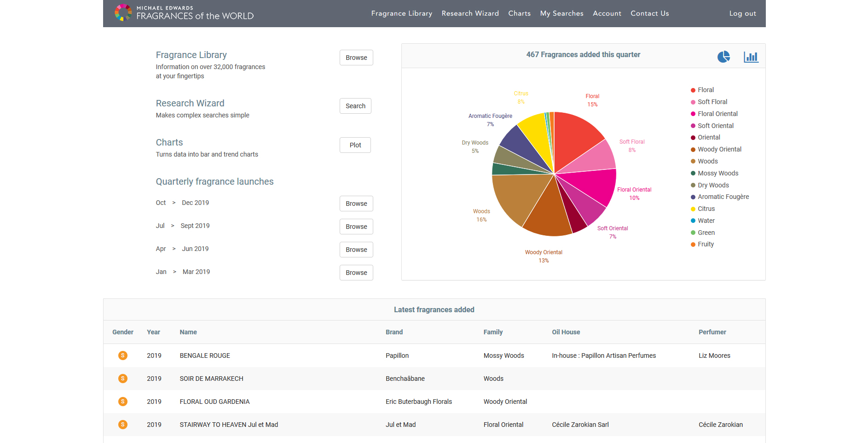The image size is (868, 443).
Task: Sort table by Perfumer column header
Action: pyautogui.click(x=712, y=332)
